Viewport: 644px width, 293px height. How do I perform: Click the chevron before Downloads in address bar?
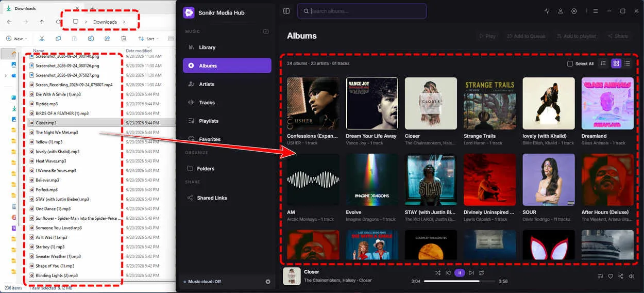(86, 22)
